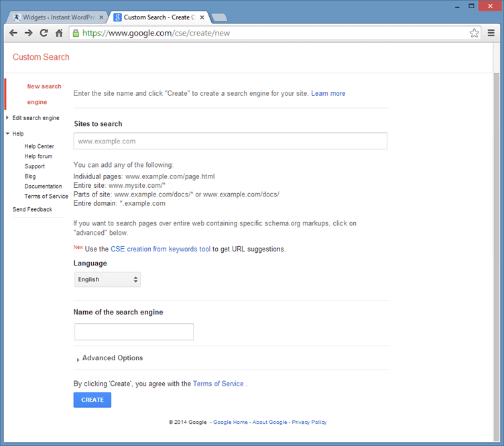Click the browser back arrow button

pos(13,33)
